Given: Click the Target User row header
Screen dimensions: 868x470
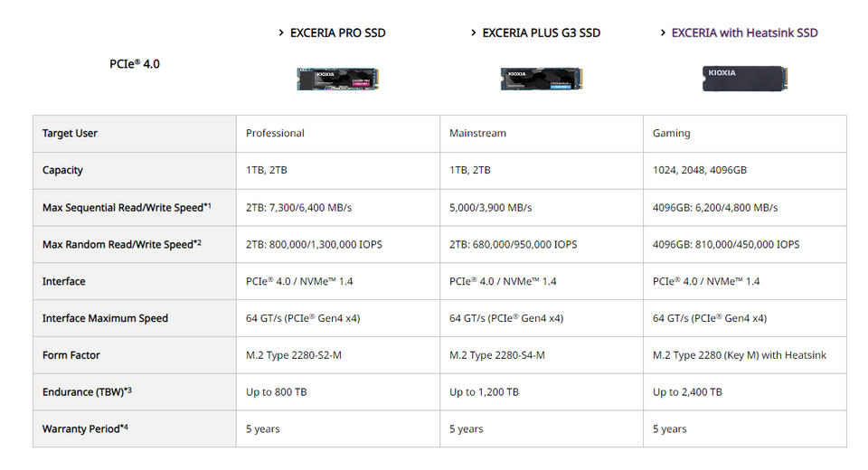Looking at the screenshot, I should click(135, 134).
